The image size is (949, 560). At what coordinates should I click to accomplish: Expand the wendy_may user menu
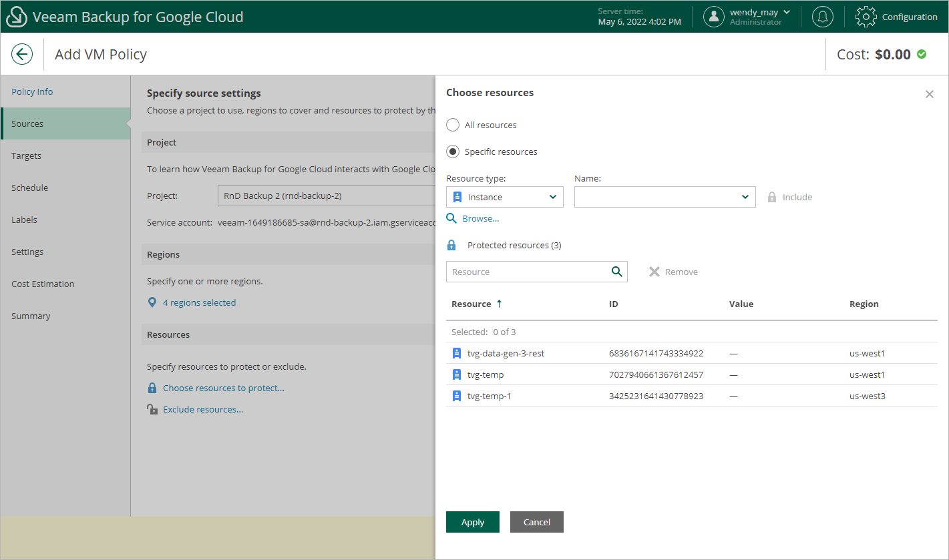(787, 12)
